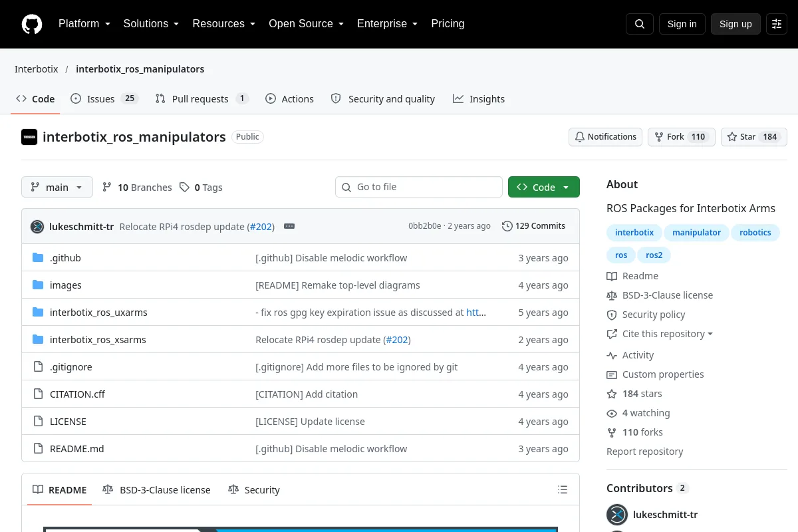Click the images folder icon
This screenshot has height=532, width=798.
38,285
